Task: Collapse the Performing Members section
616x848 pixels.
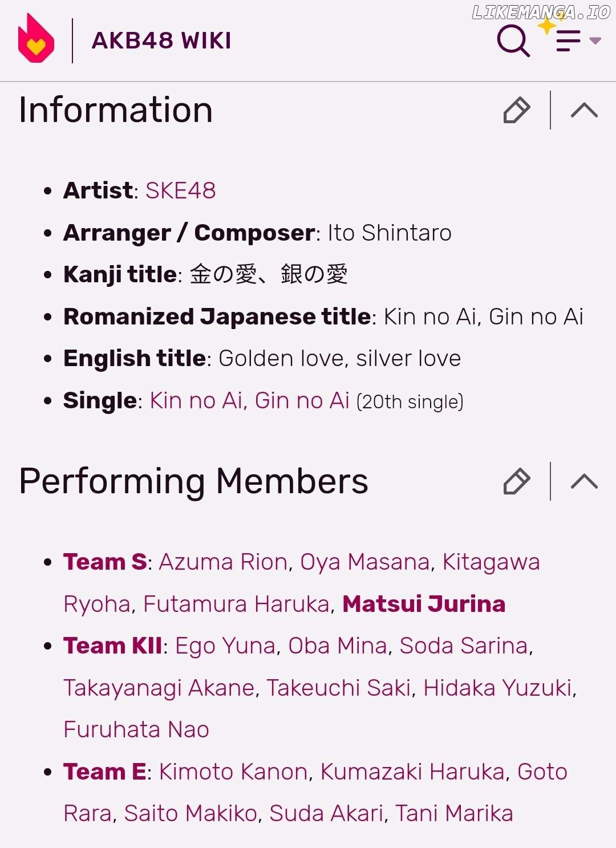Action: click(584, 481)
